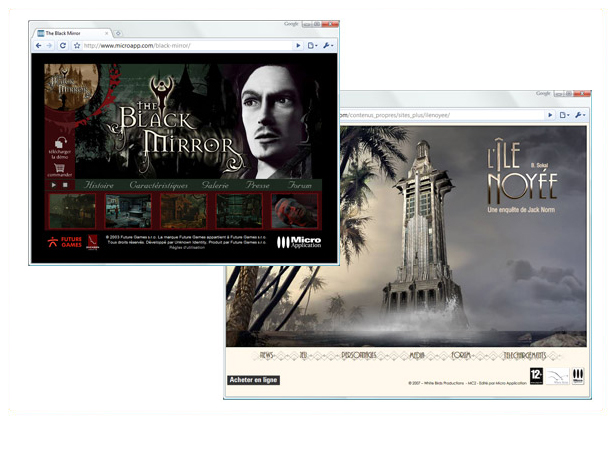Image resolution: width=612 pixels, height=450 pixels.
Task: Open the first gallery thumbnail of the manor
Action: [x=72, y=211]
